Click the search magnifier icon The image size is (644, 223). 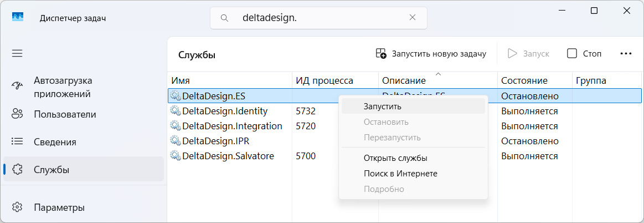tap(224, 18)
